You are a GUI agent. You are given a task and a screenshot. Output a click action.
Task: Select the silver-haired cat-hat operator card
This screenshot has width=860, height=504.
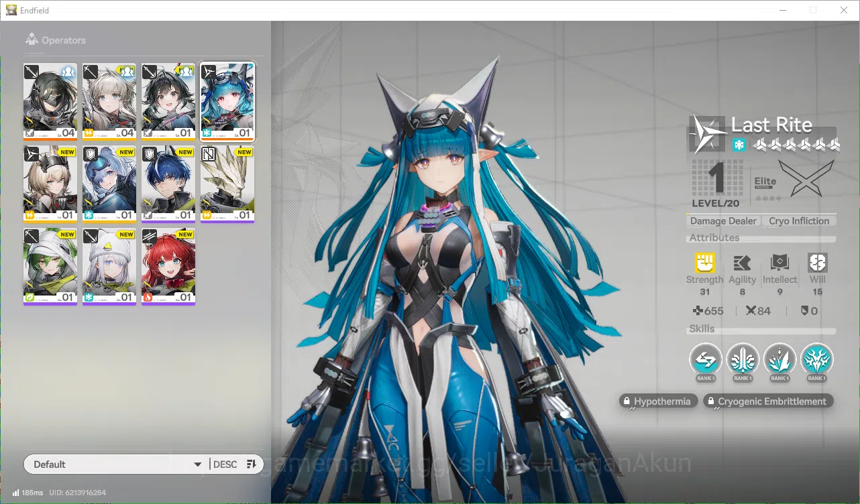click(x=109, y=267)
